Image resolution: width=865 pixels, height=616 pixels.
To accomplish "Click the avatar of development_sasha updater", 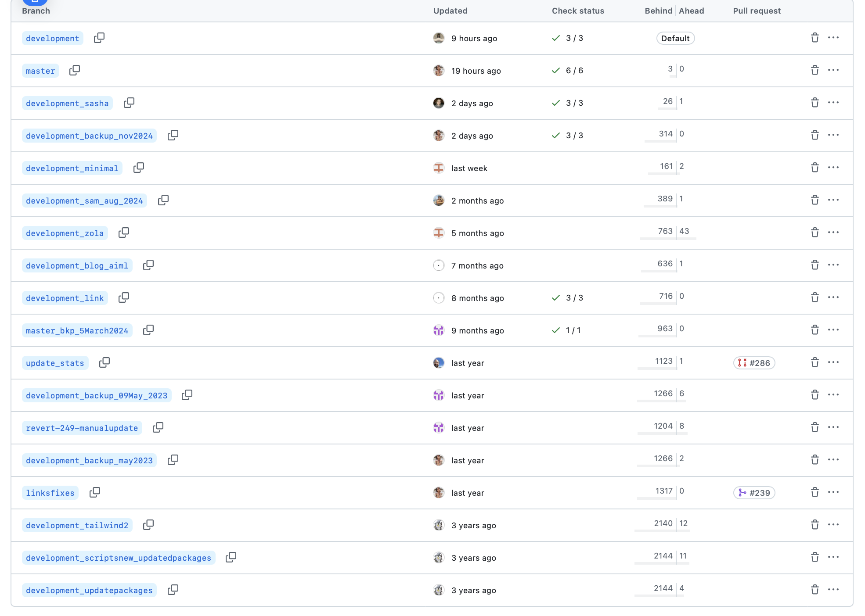I will click(439, 103).
